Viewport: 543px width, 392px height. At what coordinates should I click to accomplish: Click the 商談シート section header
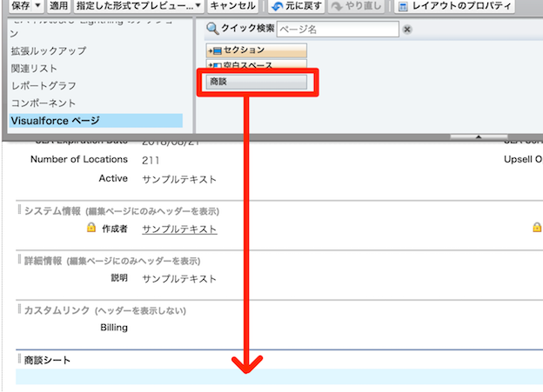point(47,360)
